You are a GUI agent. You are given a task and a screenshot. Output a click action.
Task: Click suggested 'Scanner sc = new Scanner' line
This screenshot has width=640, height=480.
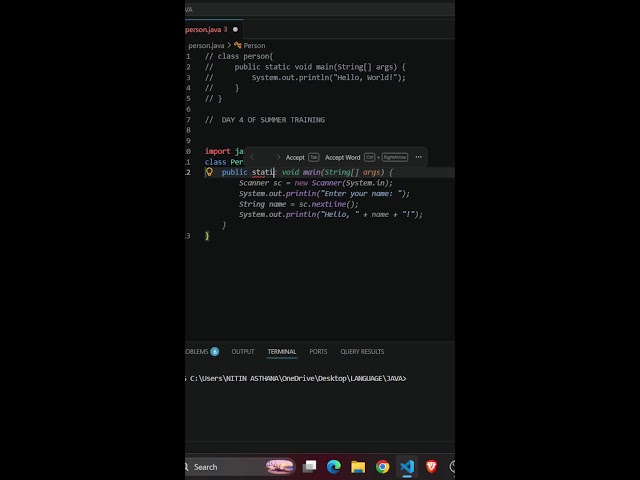click(x=316, y=183)
